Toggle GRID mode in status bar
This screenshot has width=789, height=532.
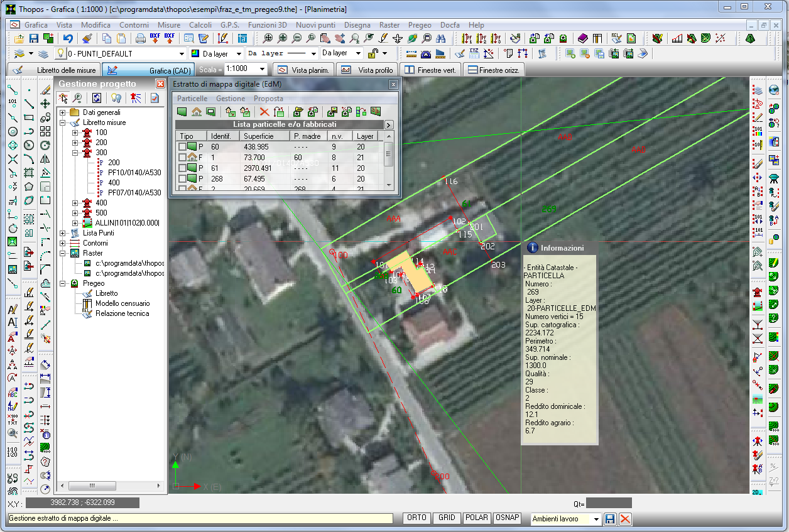447,518
